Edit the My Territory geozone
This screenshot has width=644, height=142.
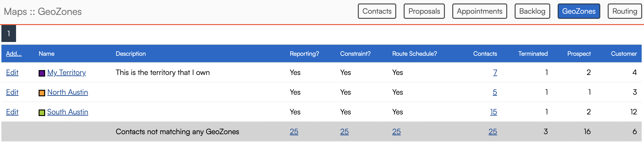[12, 72]
